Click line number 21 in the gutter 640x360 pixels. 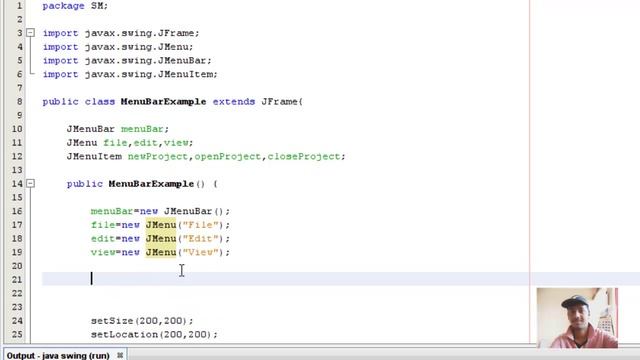[17, 280]
